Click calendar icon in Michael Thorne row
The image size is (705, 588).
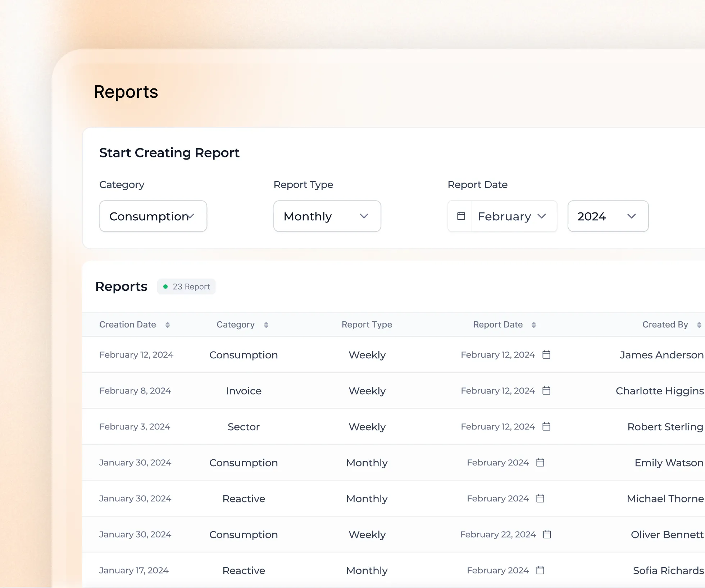[540, 499]
